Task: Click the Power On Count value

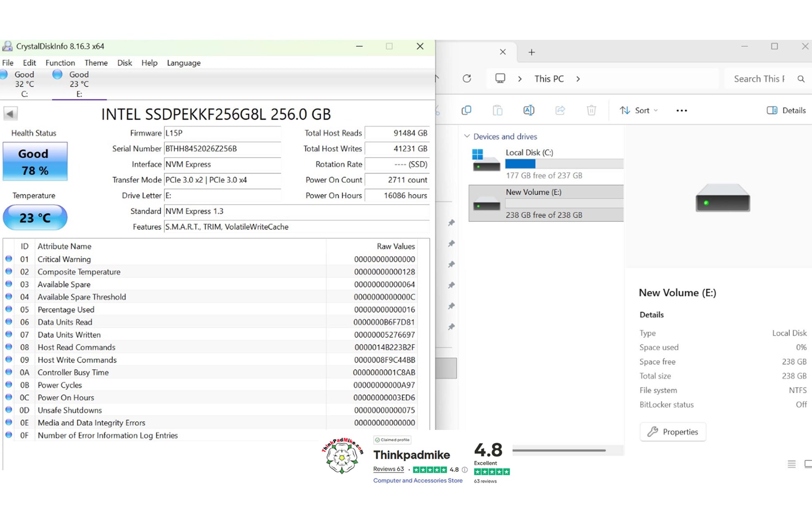Action: [x=397, y=180]
